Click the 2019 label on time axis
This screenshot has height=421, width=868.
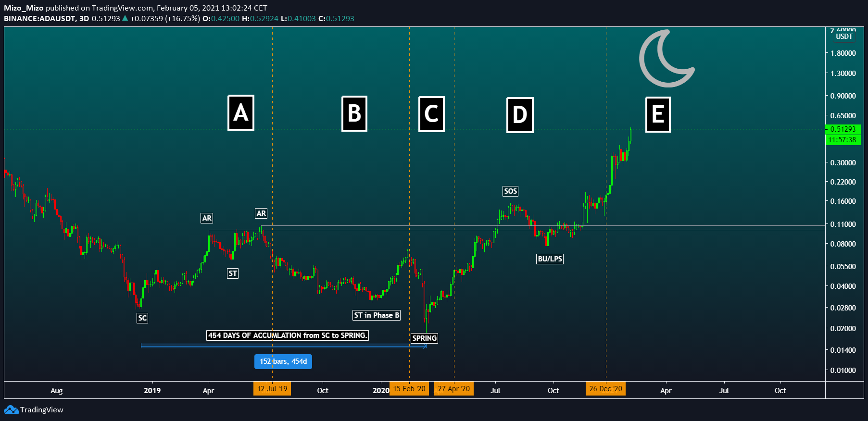pos(152,390)
